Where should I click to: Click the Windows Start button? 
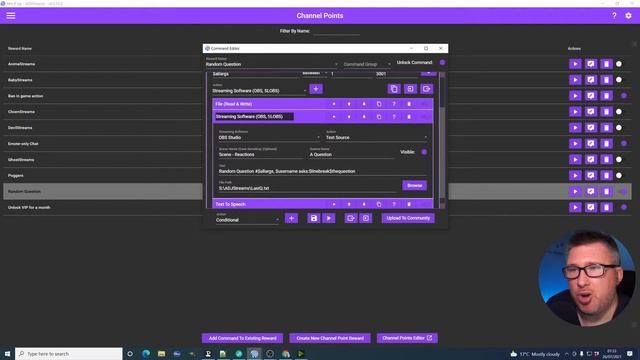(x=7, y=353)
